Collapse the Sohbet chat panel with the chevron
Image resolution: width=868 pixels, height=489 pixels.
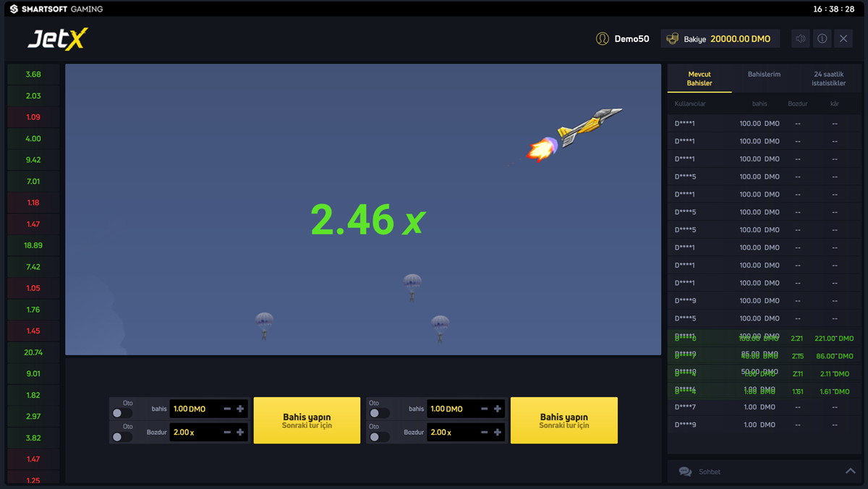(x=851, y=471)
